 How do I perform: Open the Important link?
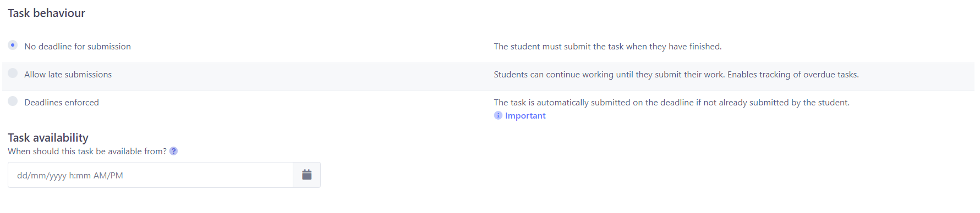[525, 116]
